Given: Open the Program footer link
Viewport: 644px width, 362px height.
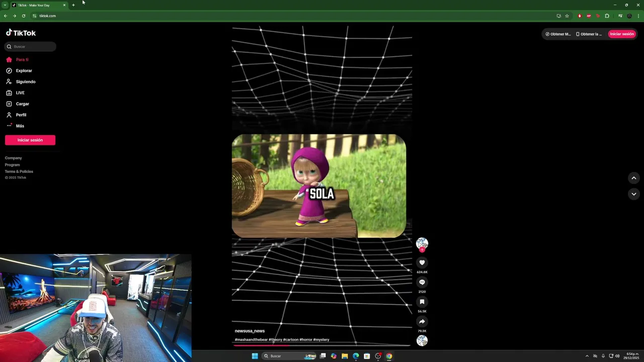Looking at the screenshot, I should point(13,165).
